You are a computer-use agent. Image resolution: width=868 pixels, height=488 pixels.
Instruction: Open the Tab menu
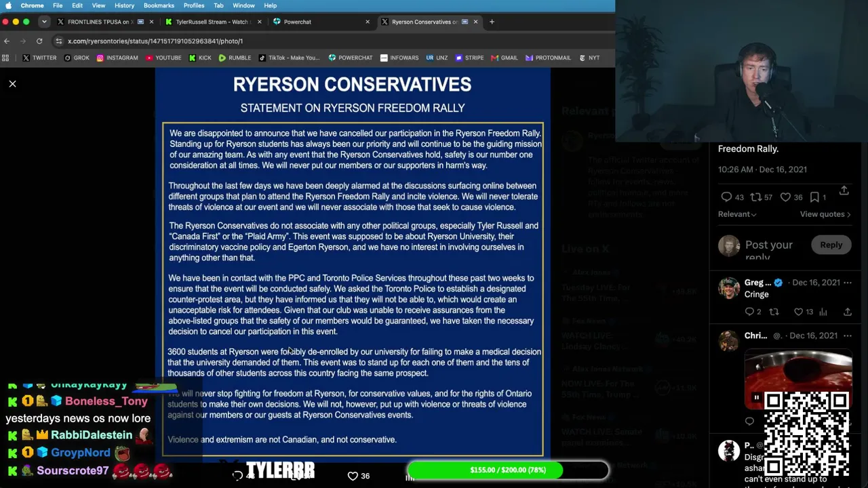tap(218, 5)
